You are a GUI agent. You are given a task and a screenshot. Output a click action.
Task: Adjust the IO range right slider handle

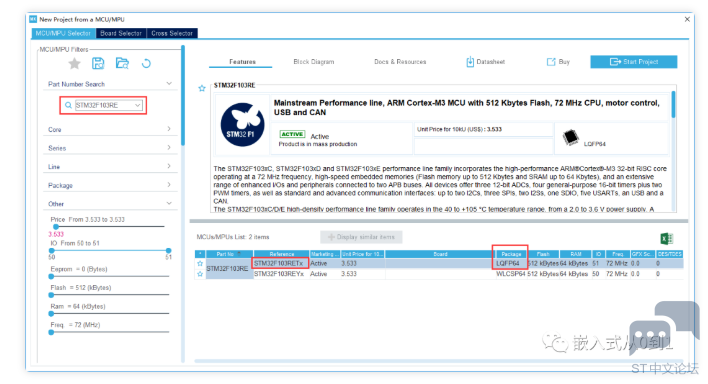[168, 250]
